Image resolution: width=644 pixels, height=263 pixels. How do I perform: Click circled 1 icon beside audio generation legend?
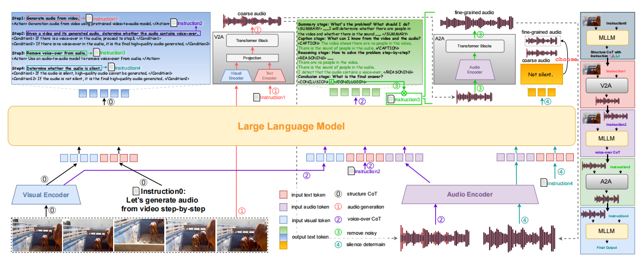[338, 207]
